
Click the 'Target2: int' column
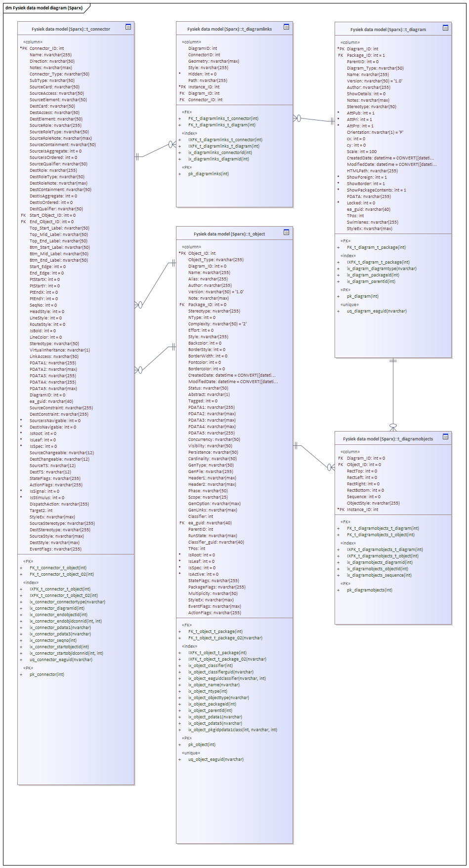tap(41, 511)
